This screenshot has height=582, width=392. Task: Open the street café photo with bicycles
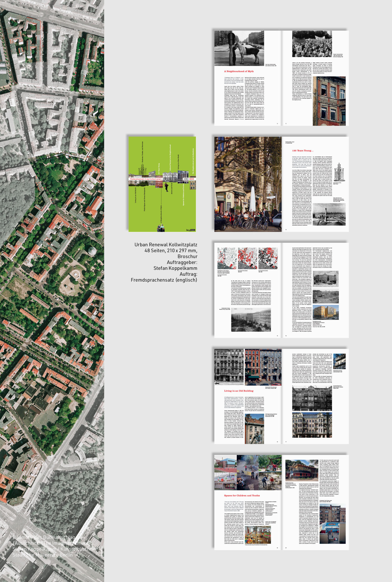248,184
